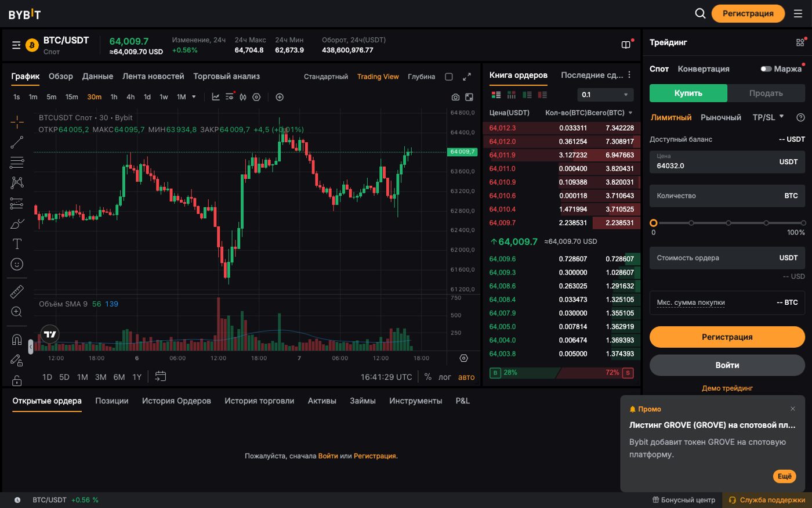
Task: Open the emoji icons tool
Action: coord(17,264)
